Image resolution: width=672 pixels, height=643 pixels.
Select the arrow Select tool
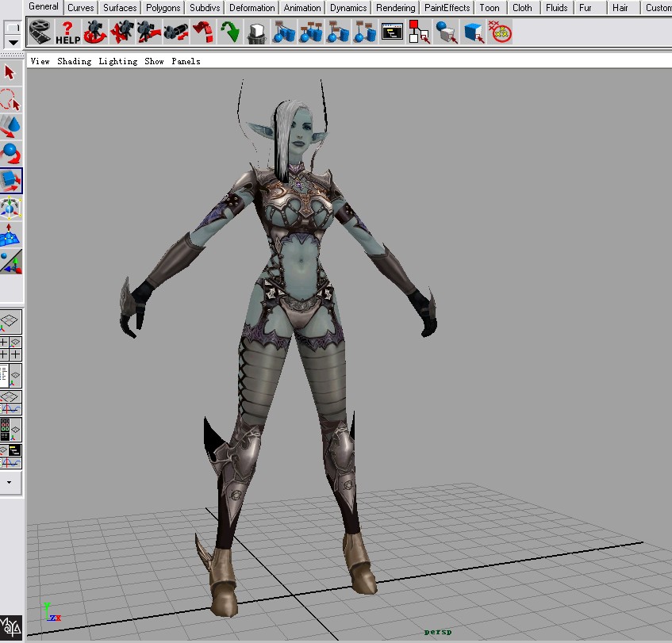pos(10,72)
